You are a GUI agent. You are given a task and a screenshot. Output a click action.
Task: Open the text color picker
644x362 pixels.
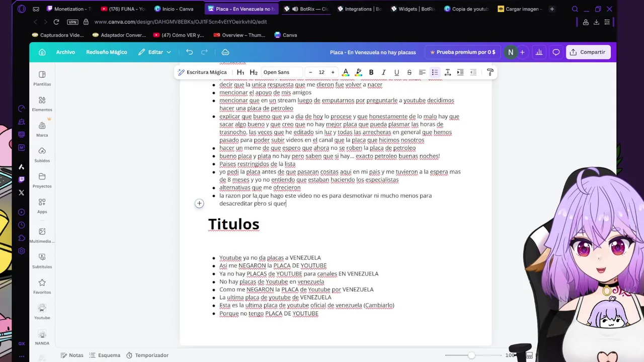pyautogui.click(x=346, y=72)
